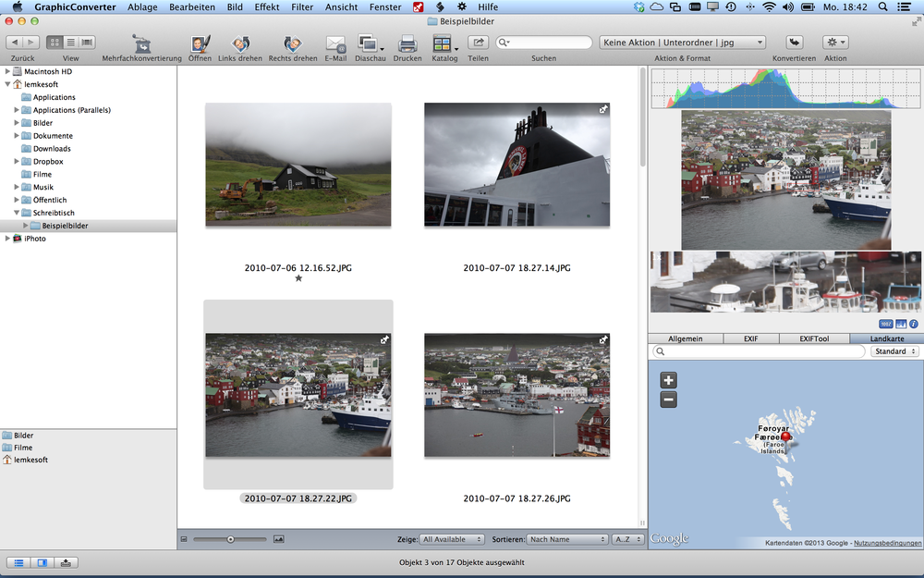Switch to the EXIF tab

750,338
